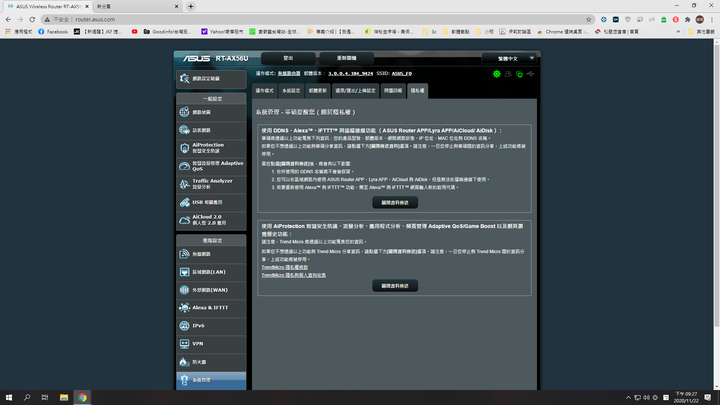Open AiProtection in the sidebar

coord(211,148)
